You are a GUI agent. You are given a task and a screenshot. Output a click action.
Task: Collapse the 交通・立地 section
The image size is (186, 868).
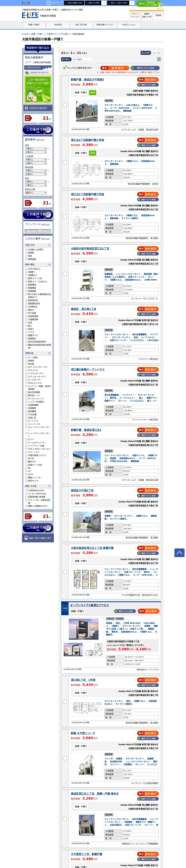point(38,245)
